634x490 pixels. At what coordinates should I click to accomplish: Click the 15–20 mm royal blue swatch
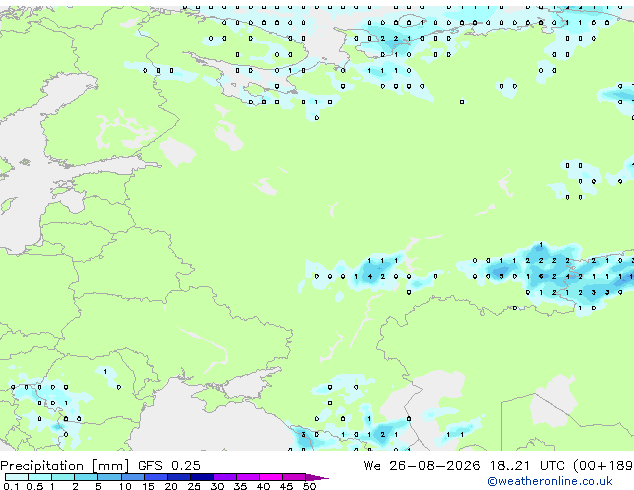pyautogui.click(x=156, y=477)
